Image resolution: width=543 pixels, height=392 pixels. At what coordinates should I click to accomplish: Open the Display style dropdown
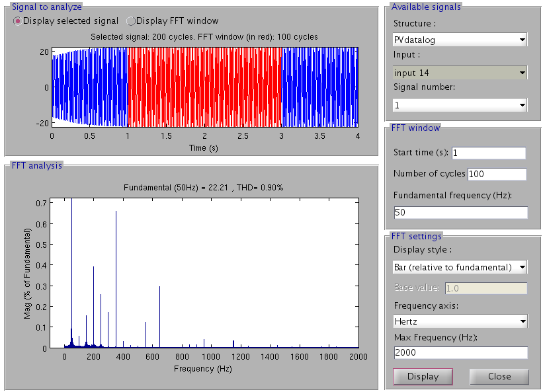(x=460, y=267)
